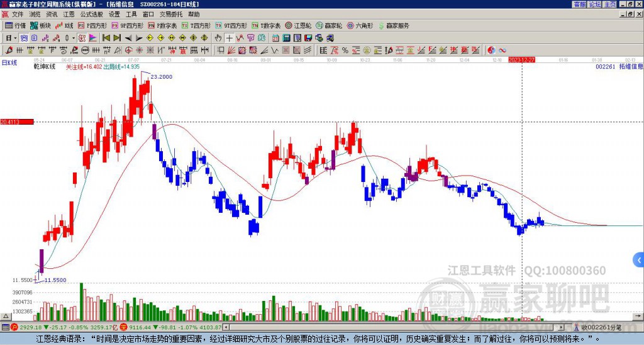This screenshot has width=644, height=345.
Task: Open the T四方形 tool
Action: click(x=196, y=25)
